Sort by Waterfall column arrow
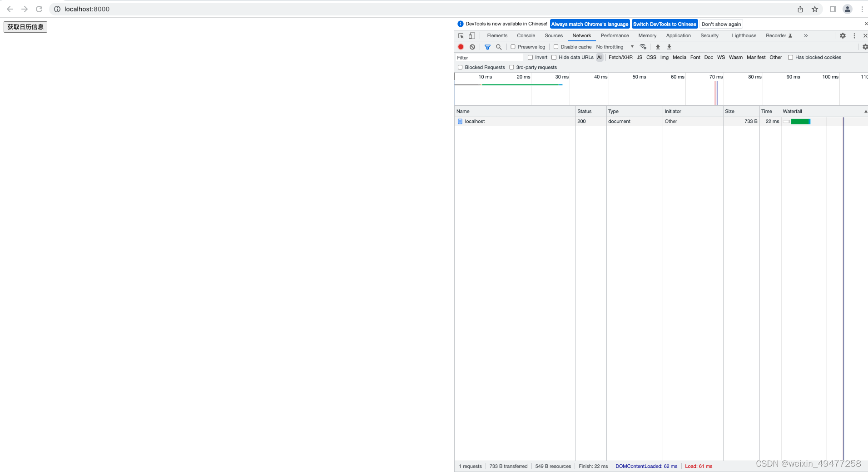This screenshot has width=868, height=472. pos(865,111)
